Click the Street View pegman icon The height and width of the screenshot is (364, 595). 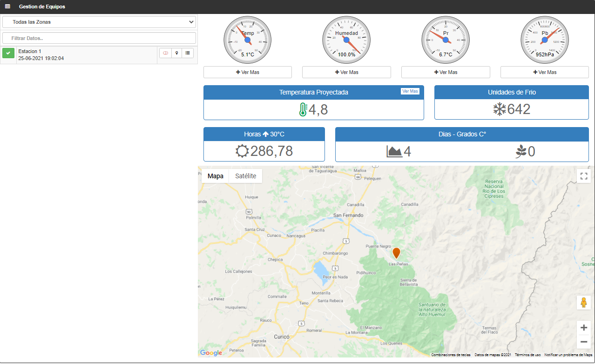click(584, 303)
